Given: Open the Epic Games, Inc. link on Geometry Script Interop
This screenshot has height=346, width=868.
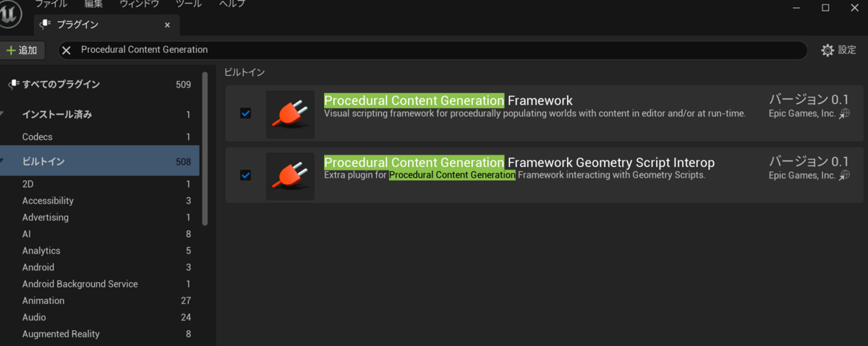Looking at the screenshot, I should tap(802, 176).
